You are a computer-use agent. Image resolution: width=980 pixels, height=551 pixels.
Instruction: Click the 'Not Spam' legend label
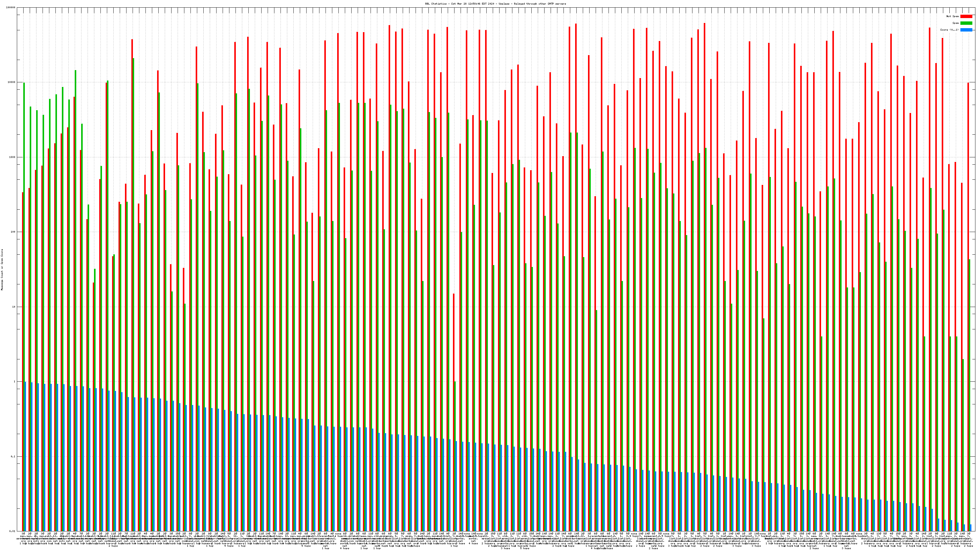point(953,16)
